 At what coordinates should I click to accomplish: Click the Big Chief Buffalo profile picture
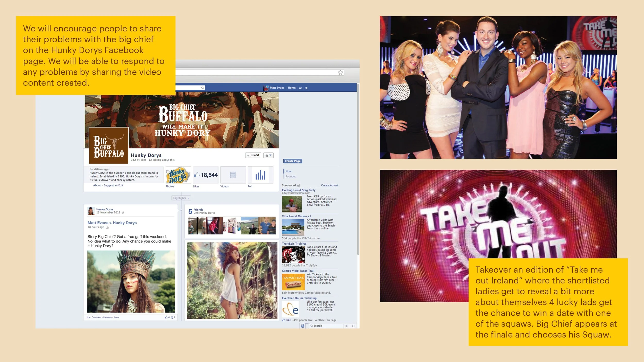[108, 145]
